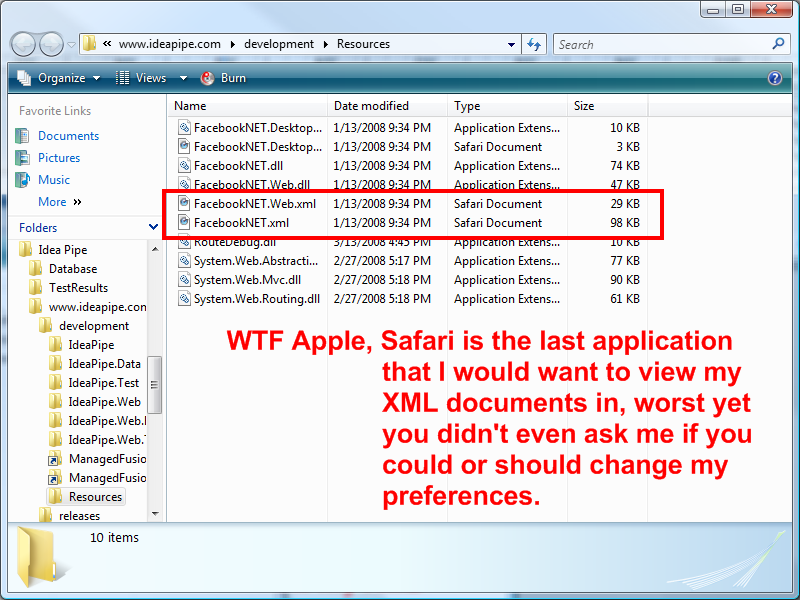Viewport: 800px width, 600px height.
Task: Open the address bar history dropdown
Action: [511, 45]
